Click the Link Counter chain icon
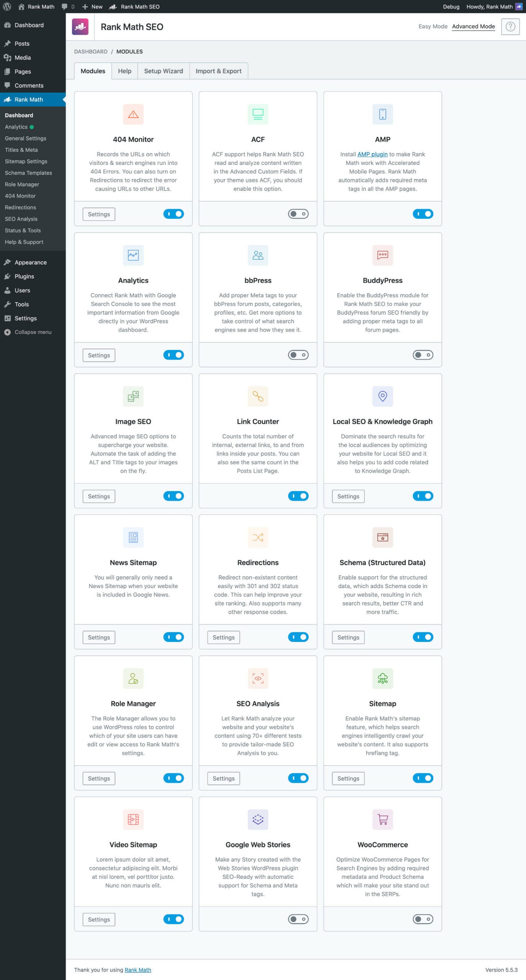The width and height of the screenshot is (526, 980). tap(258, 396)
